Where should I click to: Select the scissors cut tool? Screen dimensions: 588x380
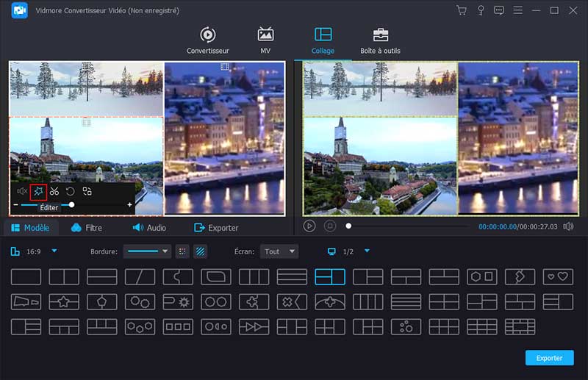54,191
